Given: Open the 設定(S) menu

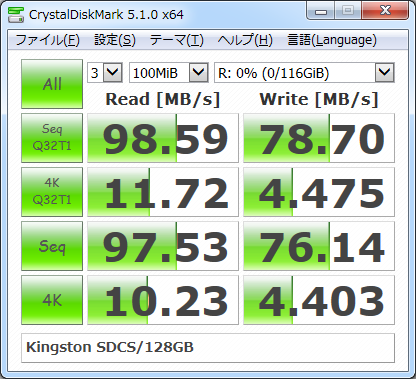Looking at the screenshot, I should coord(115,40).
